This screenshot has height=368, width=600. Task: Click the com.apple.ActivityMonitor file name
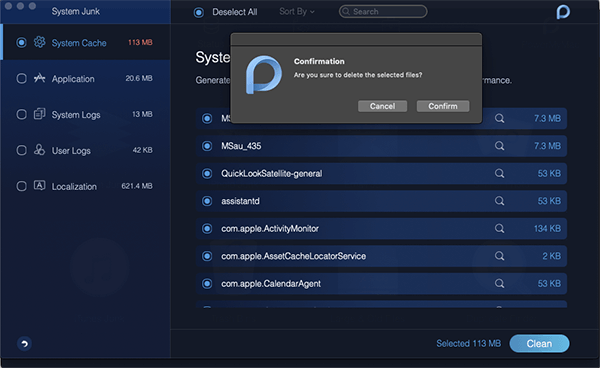point(270,228)
